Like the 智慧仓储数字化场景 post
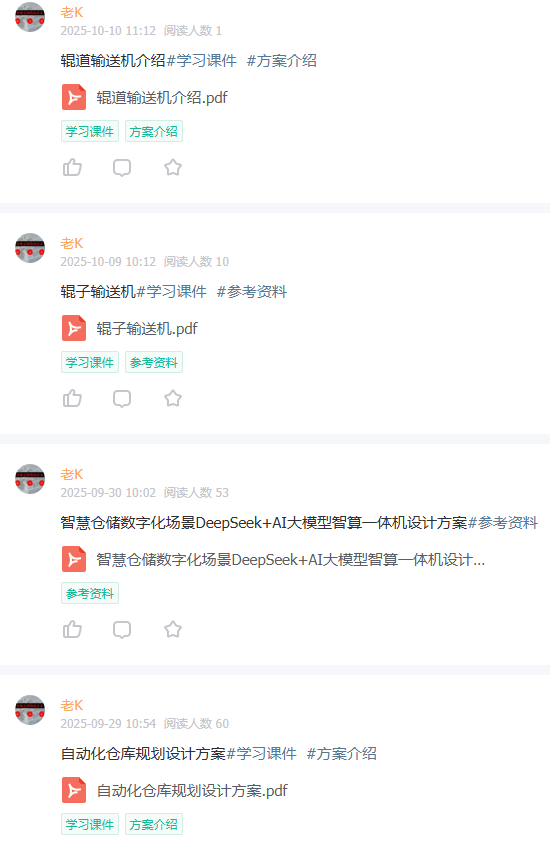 [72, 629]
